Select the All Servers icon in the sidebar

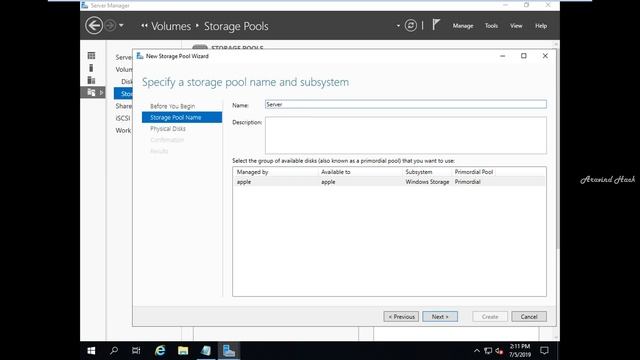[x=91, y=80]
